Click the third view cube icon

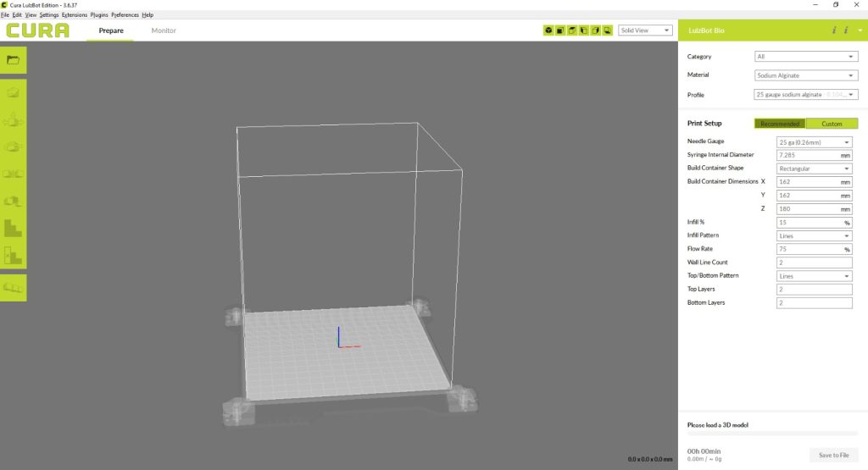point(572,30)
